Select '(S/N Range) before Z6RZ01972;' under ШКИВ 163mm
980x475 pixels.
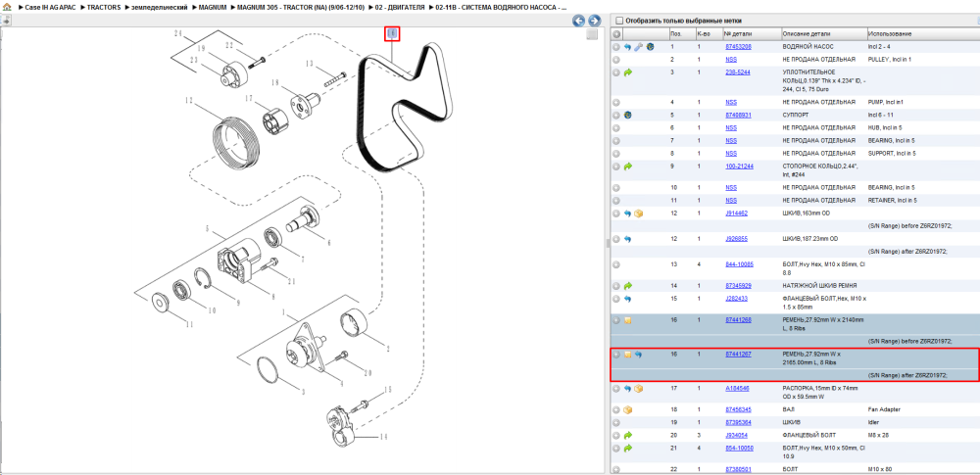point(909,225)
